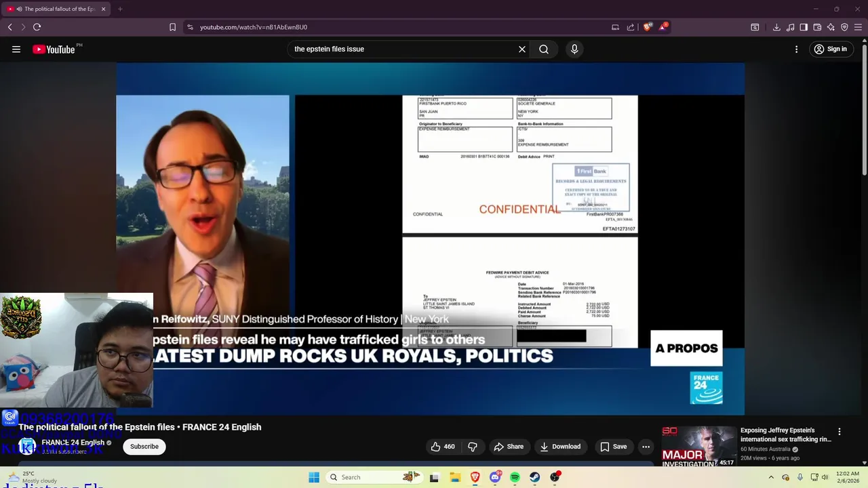
Task: Go back in the browser
Action: pos(10,27)
